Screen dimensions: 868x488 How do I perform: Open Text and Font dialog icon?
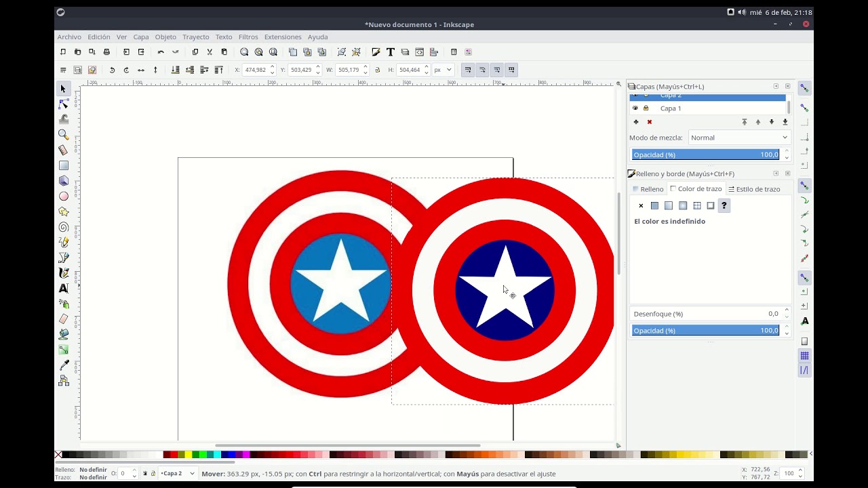(x=391, y=52)
